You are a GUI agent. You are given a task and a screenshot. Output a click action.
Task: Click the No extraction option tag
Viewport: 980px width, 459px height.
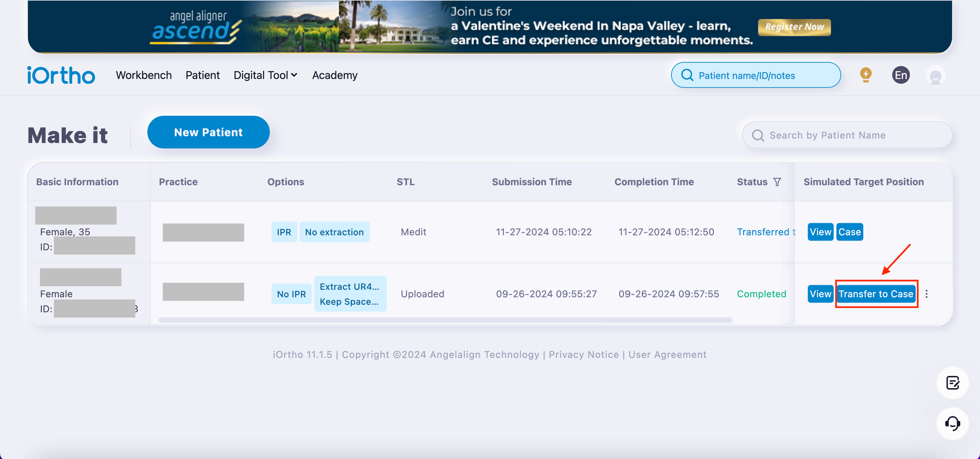[x=334, y=232]
